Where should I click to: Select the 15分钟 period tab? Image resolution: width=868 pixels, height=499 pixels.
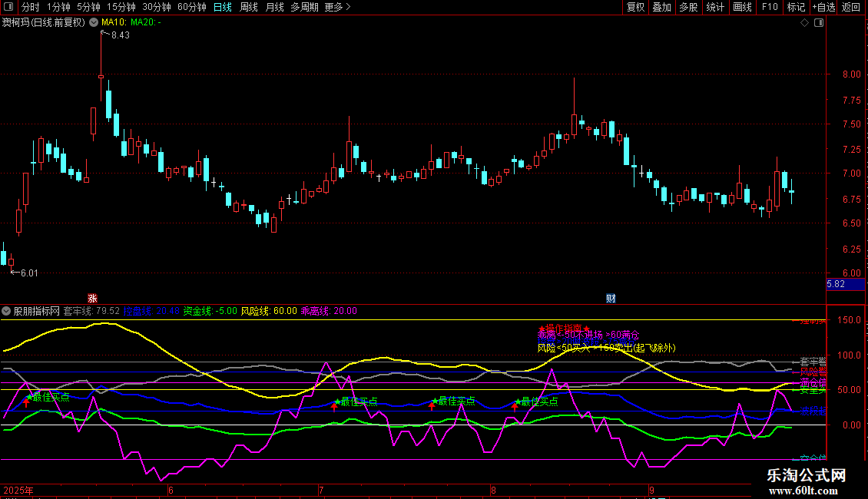[121, 7]
